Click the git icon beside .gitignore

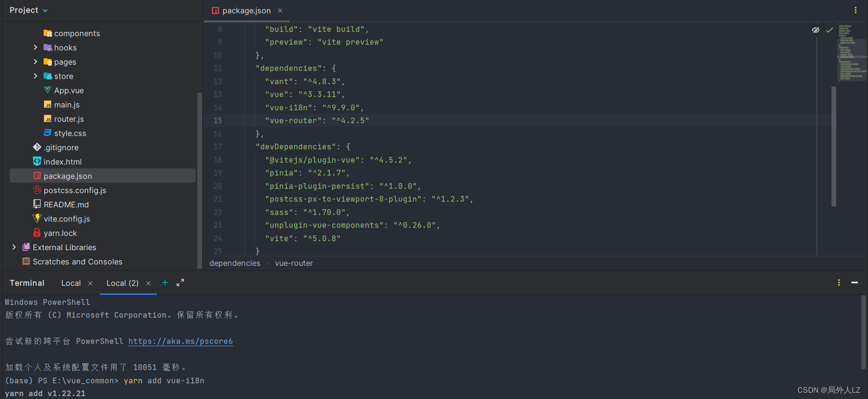(37, 147)
